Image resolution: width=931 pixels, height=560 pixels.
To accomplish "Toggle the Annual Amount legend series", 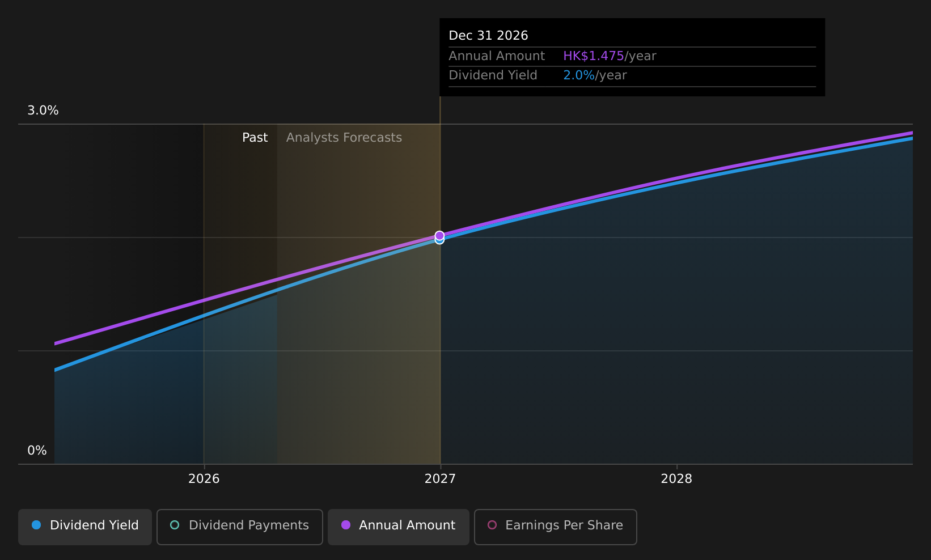I will tap(399, 527).
